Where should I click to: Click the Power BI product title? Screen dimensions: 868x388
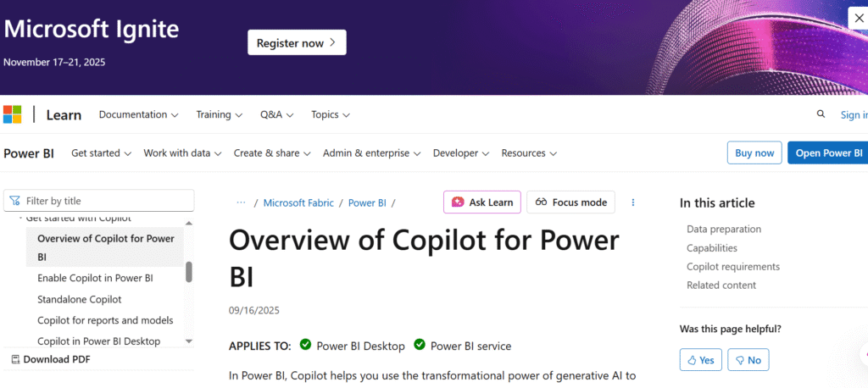pyautogui.click(x=29, y=153)
